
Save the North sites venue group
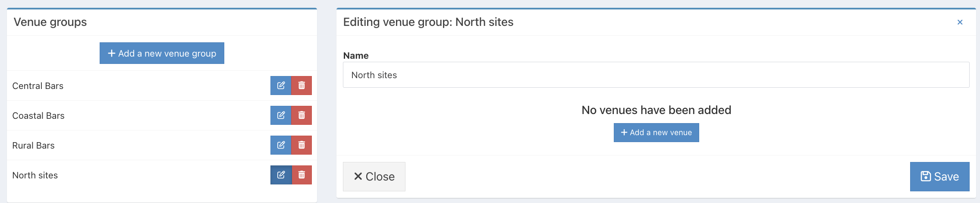pyautogui.click(x=939, y=177)
